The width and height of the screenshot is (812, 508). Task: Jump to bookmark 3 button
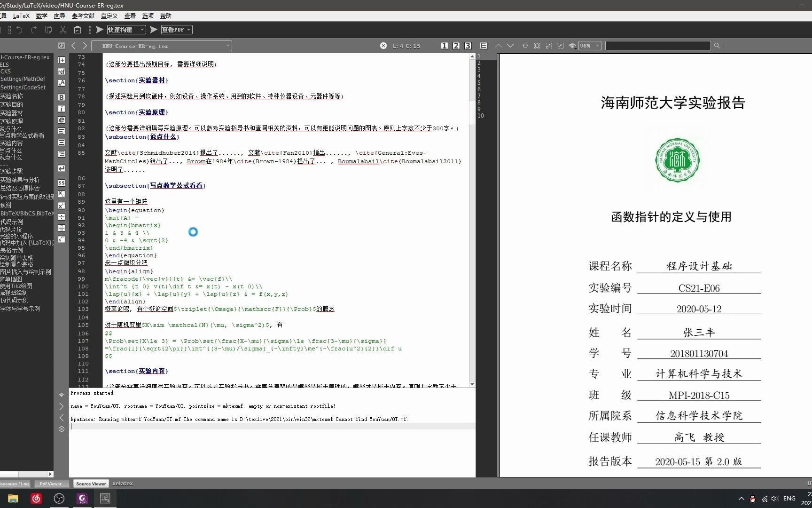(x=468, y=46)
